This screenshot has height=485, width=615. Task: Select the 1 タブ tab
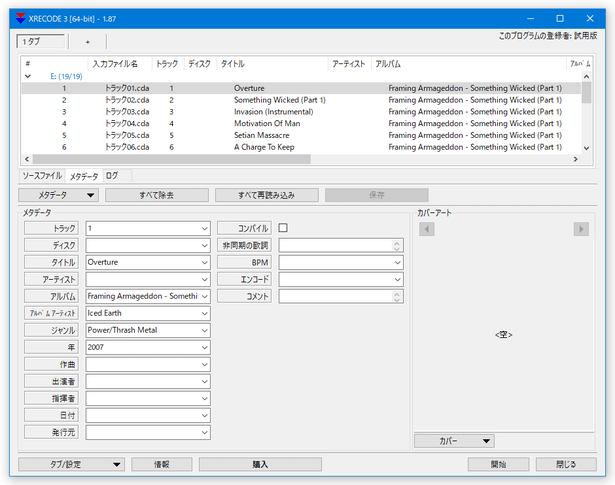point(41,42)
